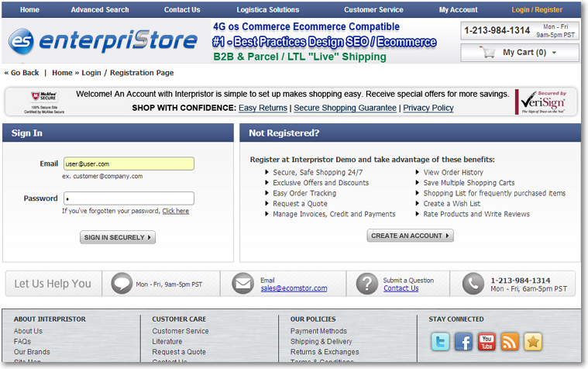Click the My Cart (0) button
The image size is (588, 369).
[520, 53]
